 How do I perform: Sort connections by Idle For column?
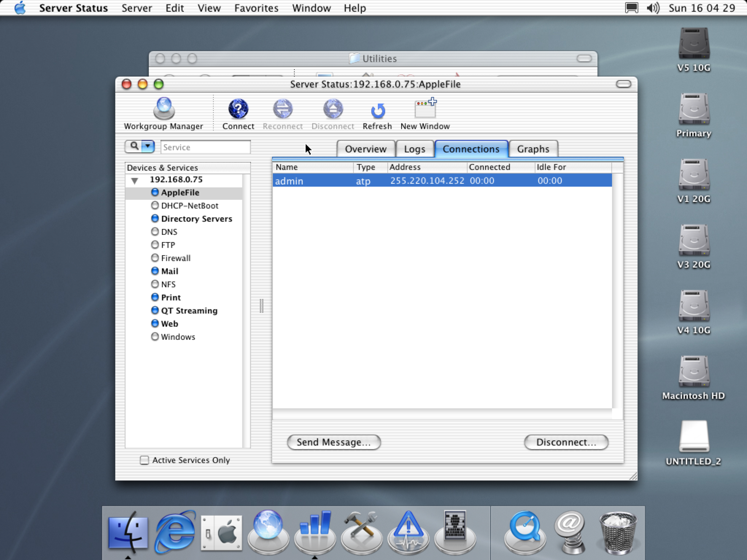pyautogui.click(x=573, y=167)
